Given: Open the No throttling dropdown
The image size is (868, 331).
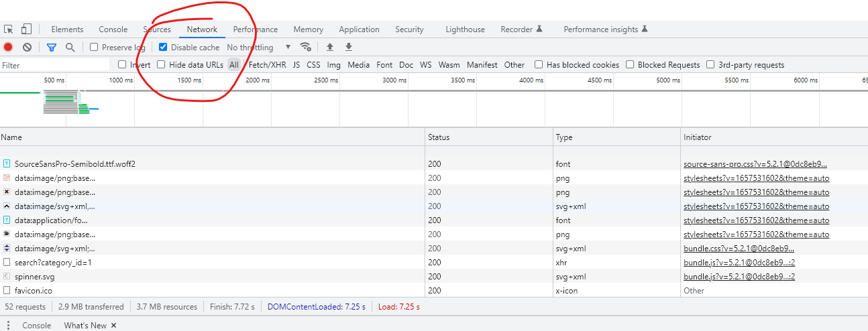Looking at the screenshot, I should point(259,48).
